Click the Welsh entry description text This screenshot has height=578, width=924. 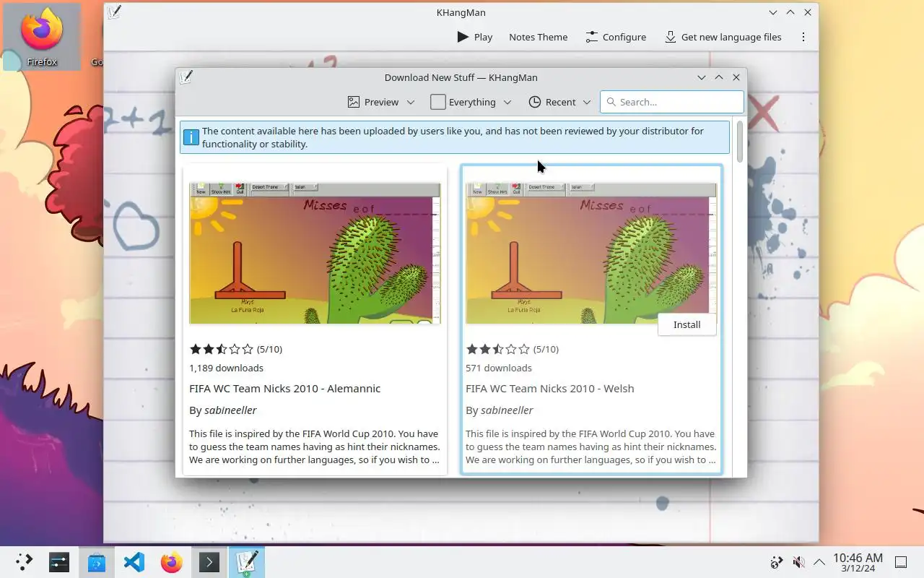pyautogui.click(x=590, y=447)
